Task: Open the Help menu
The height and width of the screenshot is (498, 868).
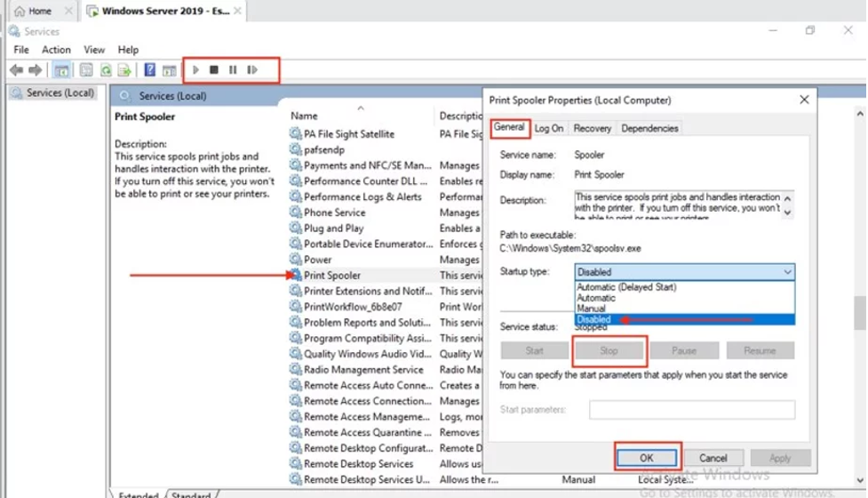Action: coord(128,50)
